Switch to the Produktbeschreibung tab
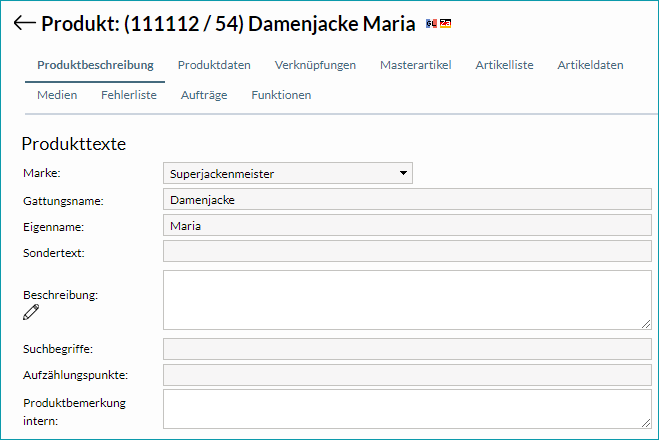Viewport: 659px width, 440px height. (95, 65)
